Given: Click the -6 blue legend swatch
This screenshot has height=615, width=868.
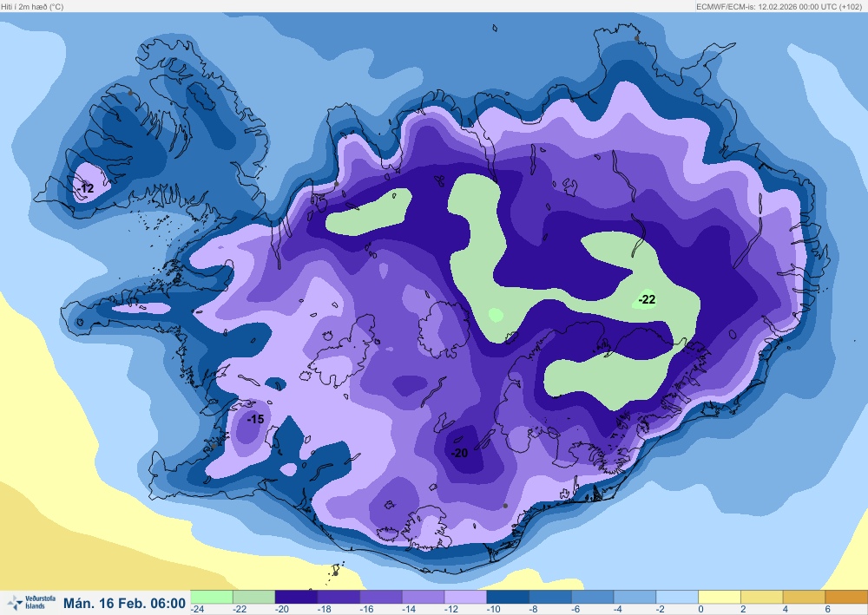Looking at the screenshot, I should point(592,597).
